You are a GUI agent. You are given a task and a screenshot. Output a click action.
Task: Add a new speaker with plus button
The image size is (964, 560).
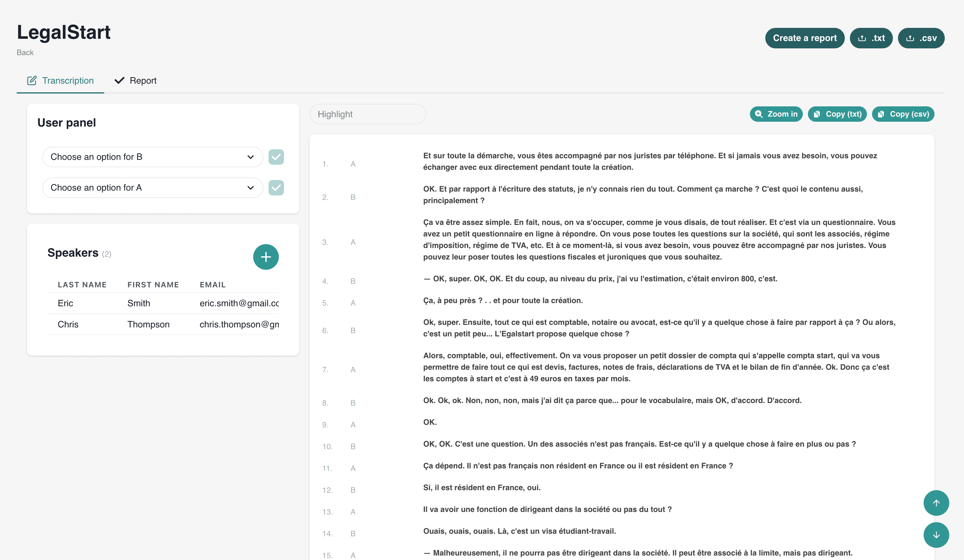(265, 257)
